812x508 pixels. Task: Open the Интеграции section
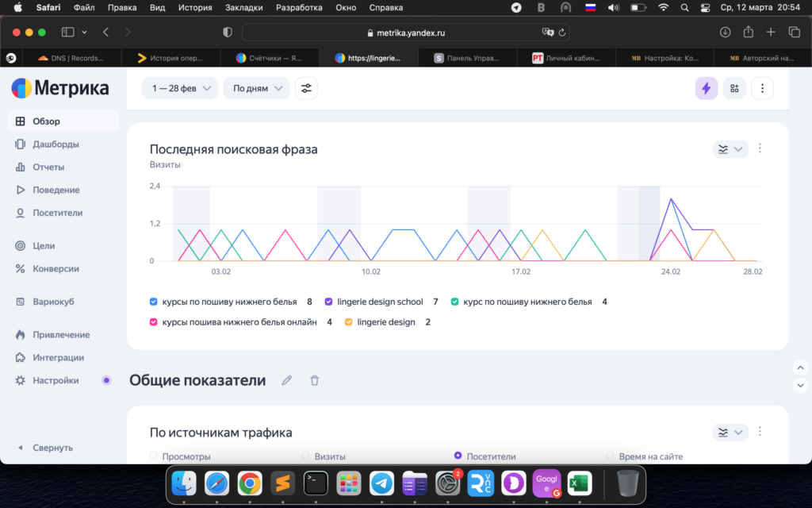58,358
